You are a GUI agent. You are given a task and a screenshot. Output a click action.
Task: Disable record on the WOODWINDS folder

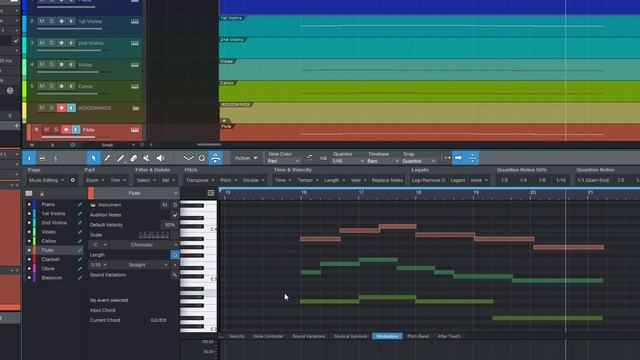point(61,108)
